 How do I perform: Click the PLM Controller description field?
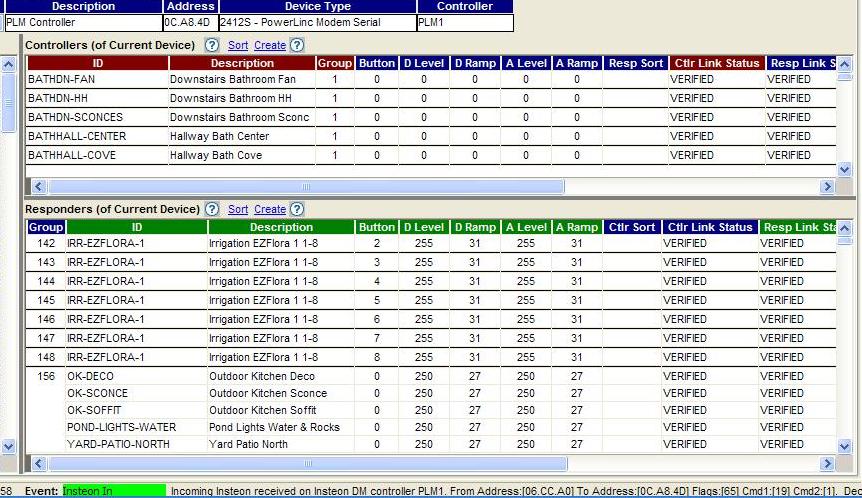(x=83, y=22)
